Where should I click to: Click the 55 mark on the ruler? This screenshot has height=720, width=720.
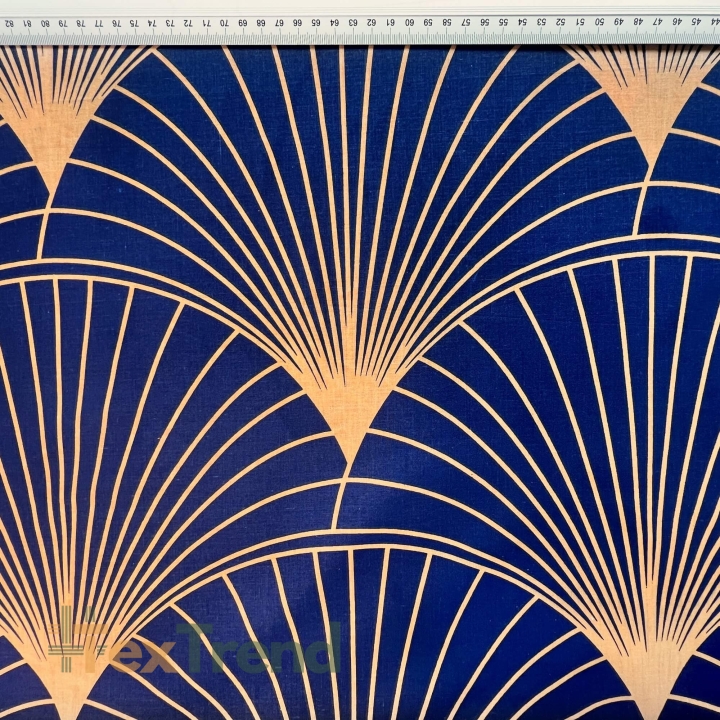(503, 20)
